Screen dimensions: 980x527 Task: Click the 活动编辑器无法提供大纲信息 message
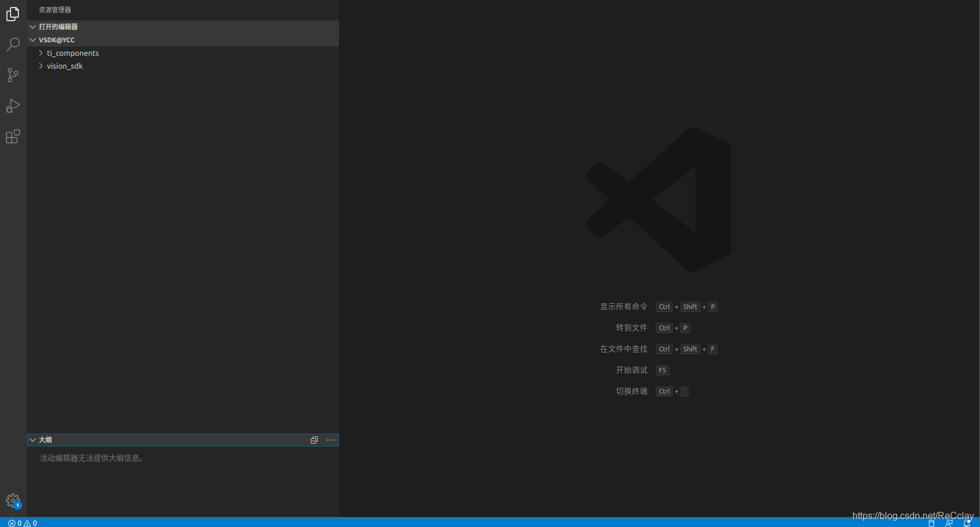coord(92,458)
